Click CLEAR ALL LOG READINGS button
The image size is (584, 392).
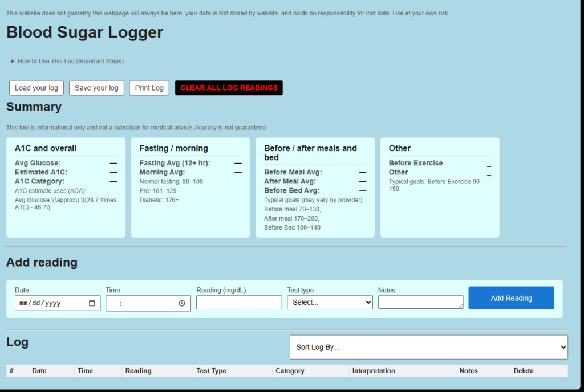tap(229, 88)
